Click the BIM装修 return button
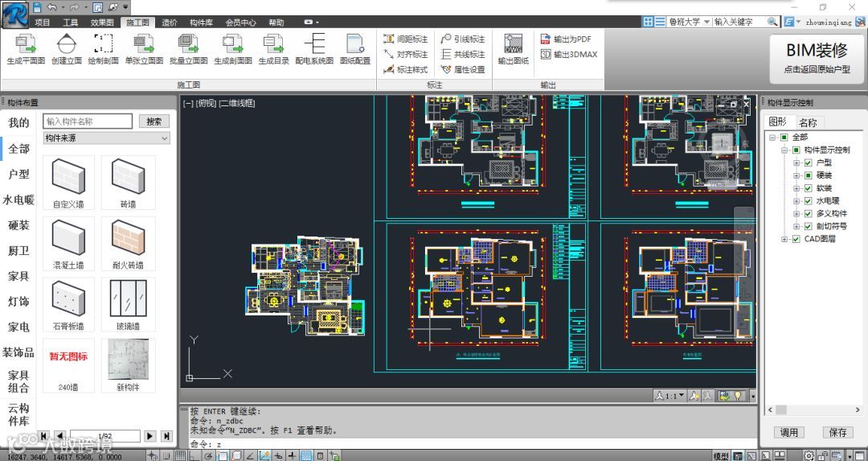 817,58
